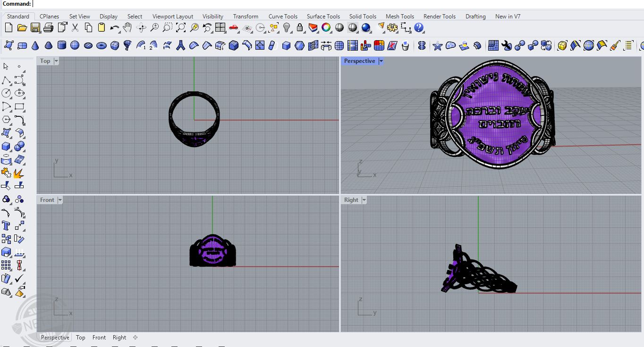This screenshot has height=347, width=644.
Task: Expand the Perspective viewport menu arrow
Action: (381, 61)
